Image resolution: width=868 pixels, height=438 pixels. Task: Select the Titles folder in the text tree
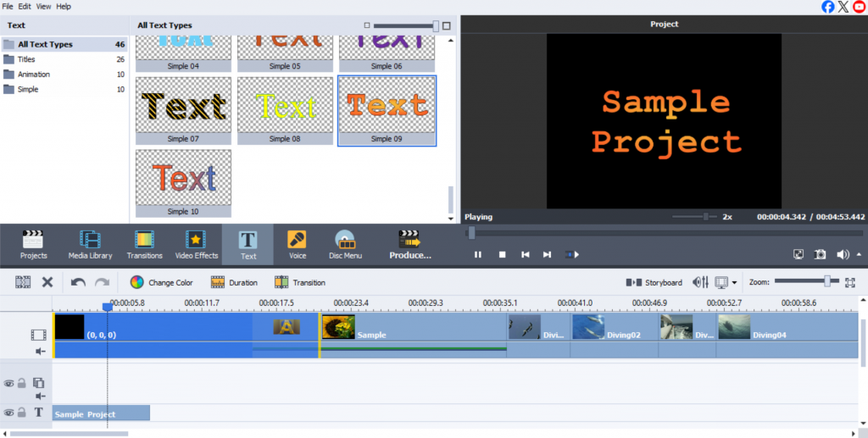(x=26, y=59)
